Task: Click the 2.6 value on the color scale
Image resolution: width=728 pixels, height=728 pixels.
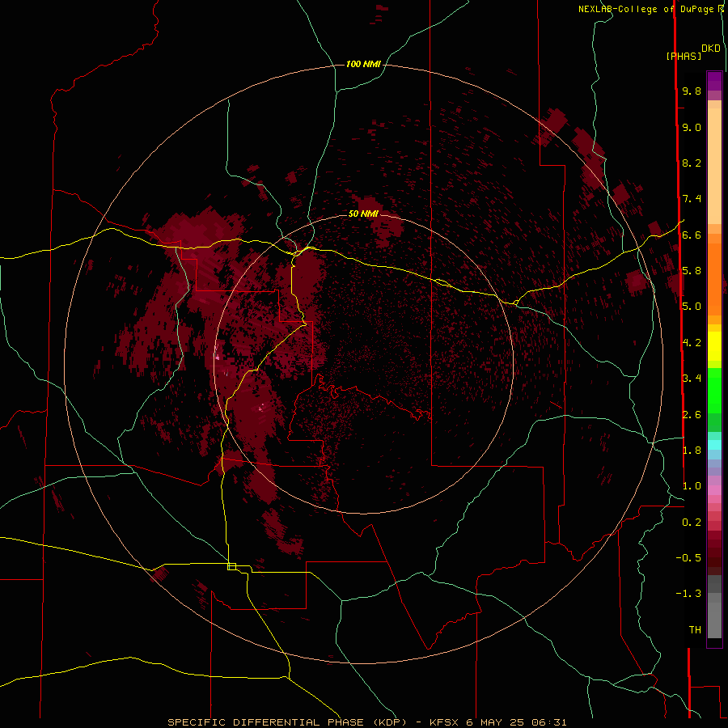Action: [692, 415]
